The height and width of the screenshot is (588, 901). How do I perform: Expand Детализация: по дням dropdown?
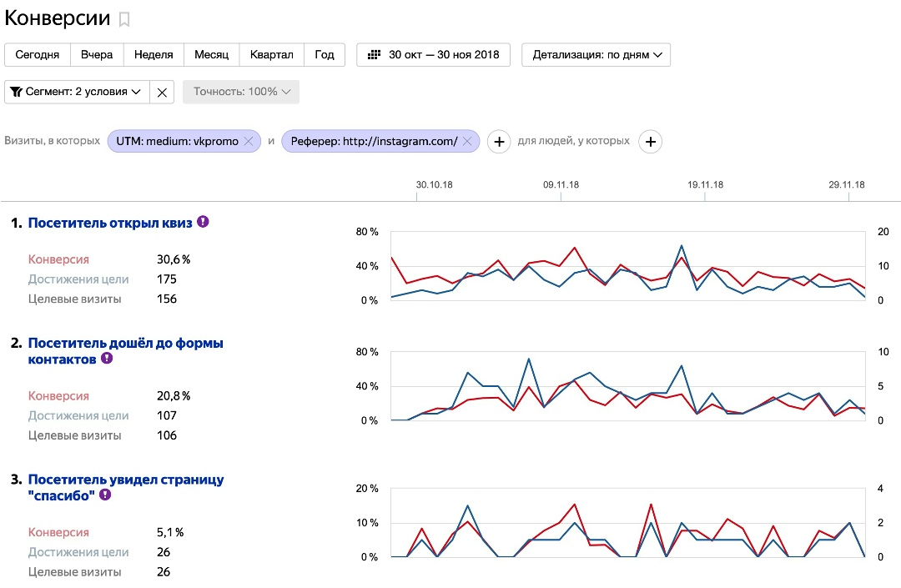click(596, 55)
